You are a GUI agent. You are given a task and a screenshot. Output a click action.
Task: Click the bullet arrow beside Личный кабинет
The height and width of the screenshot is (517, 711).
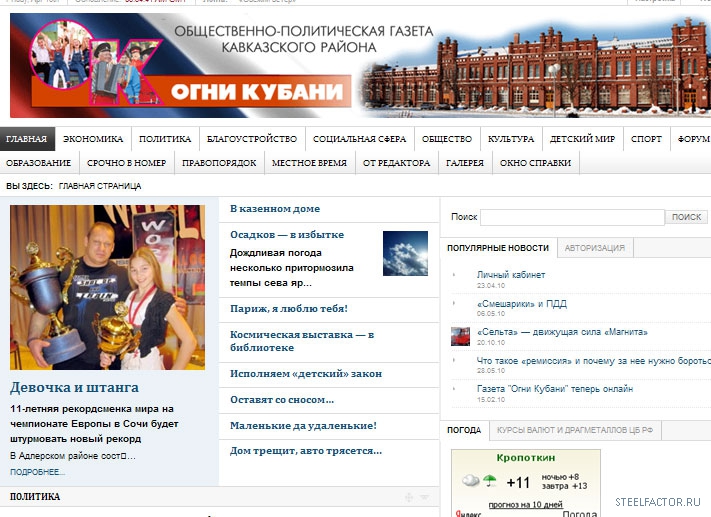tap(454, 275)
